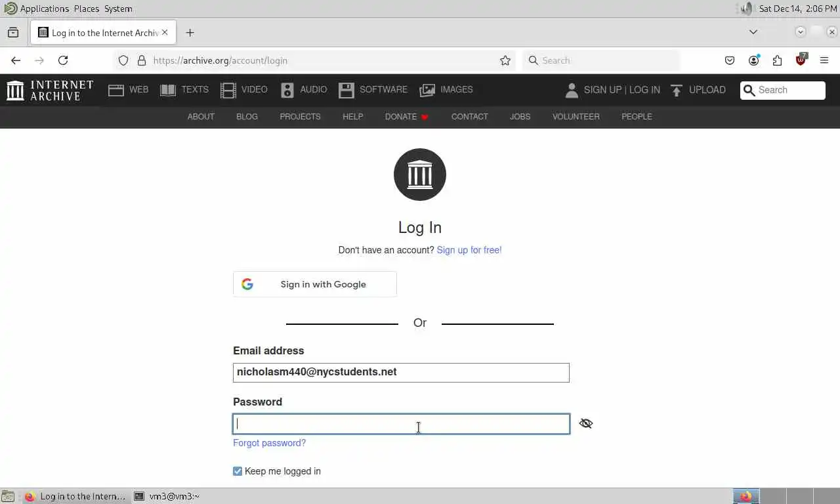Click the site padlock icon
This screenshot has width=840, height=504.
[x=141, y=60]
